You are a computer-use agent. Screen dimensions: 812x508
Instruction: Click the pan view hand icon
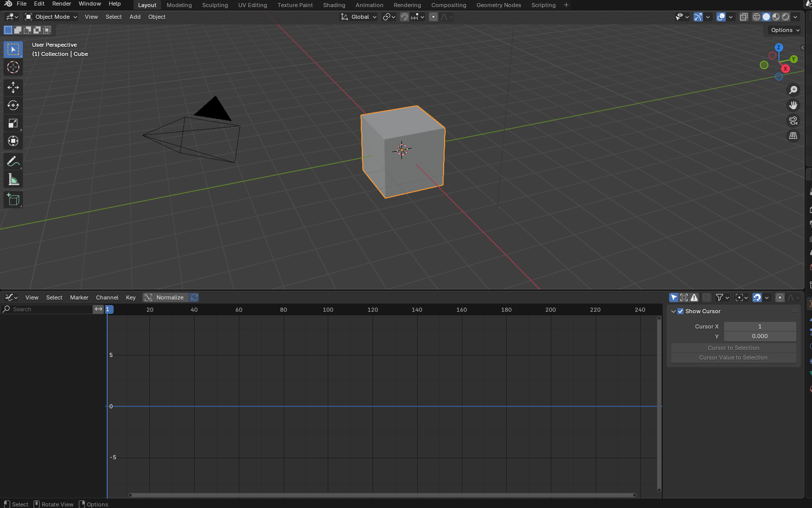[x=793, y=105]
